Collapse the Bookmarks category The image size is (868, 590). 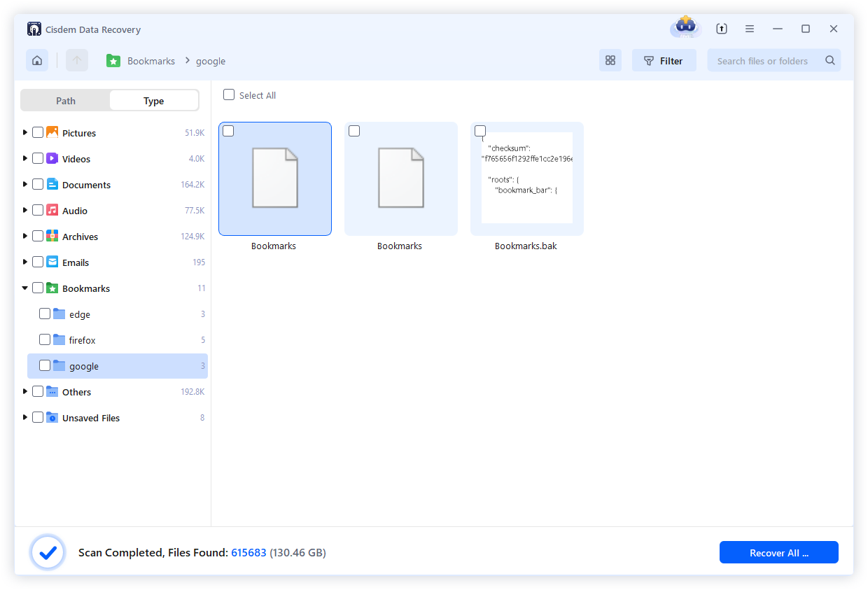26,288
